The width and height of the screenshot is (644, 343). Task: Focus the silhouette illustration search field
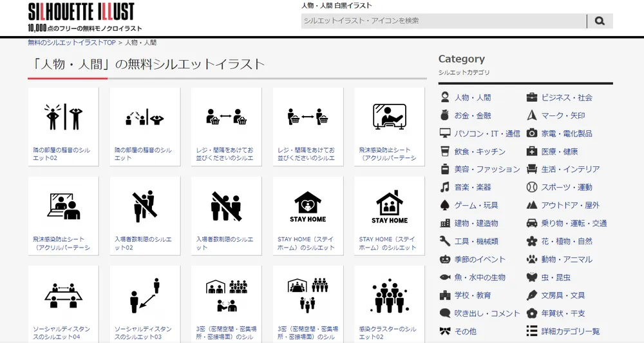point(444,21)
